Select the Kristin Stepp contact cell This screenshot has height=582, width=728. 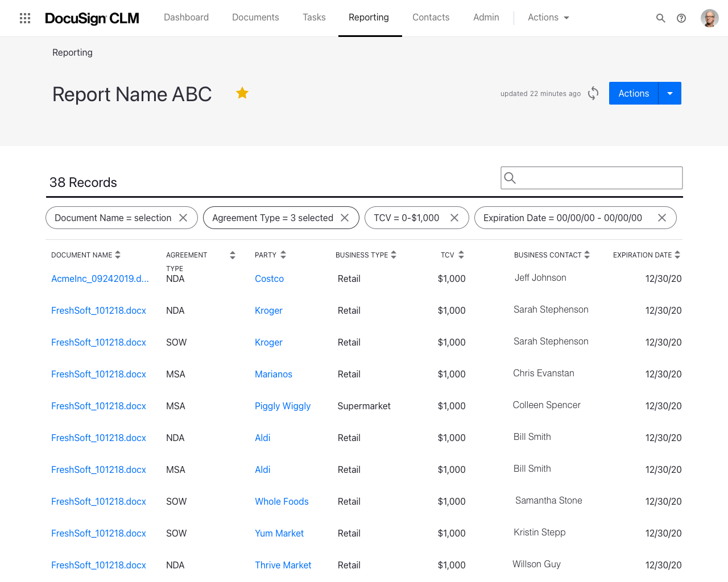(x=540, y=532)
